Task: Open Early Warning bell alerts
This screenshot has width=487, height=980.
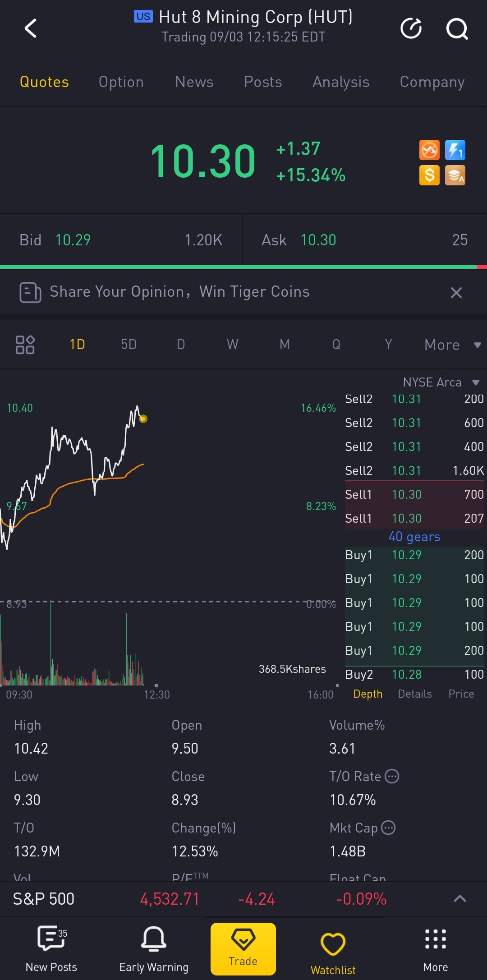Action: pyautogui.click(x=154, y=948)
